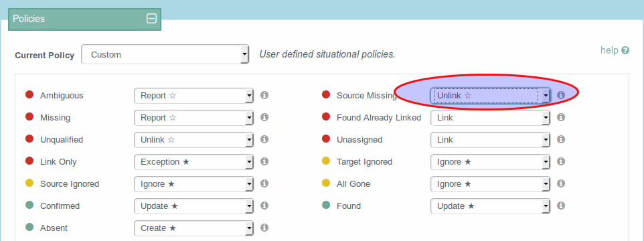Image resolution: width=644 pixels, height=241 pixels.
Task: Open the Found Update dropdown
Action: [490, 206]
